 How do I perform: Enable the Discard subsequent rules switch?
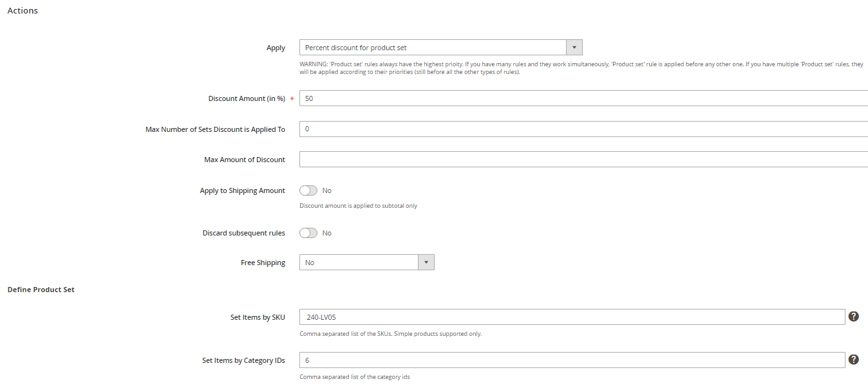click(x=308, y=233)
